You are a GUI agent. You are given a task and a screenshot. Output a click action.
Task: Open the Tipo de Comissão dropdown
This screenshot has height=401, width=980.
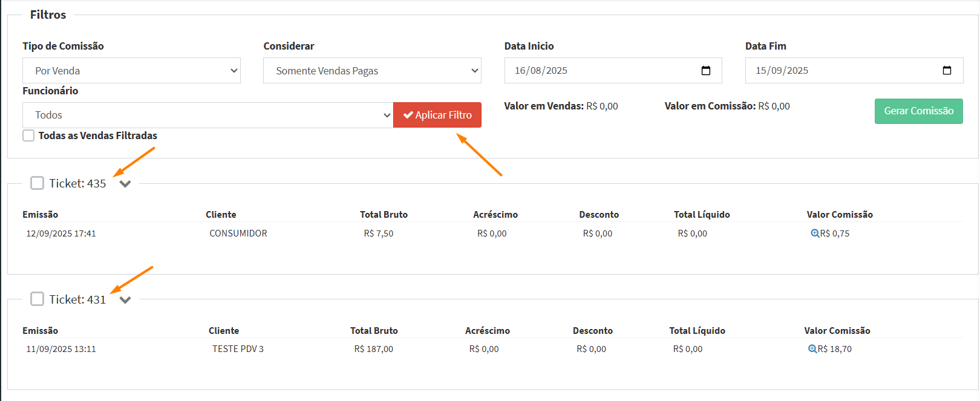coord(131,71)
